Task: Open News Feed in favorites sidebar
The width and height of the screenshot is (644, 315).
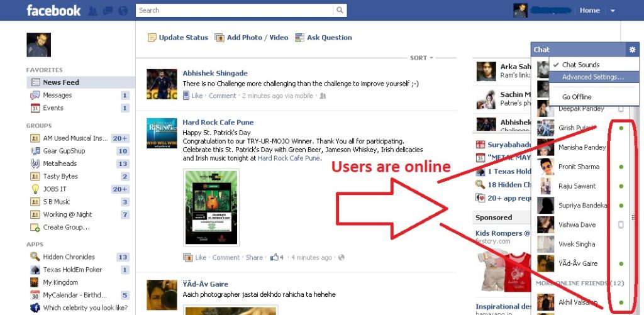Action: [x=80, y=82]
